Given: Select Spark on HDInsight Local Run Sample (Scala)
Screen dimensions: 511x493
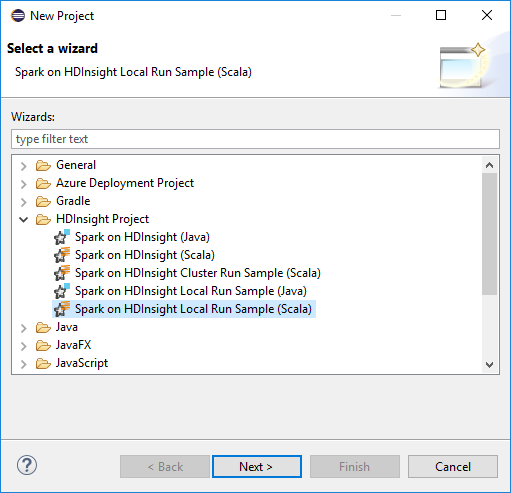Looking at the screenshot, I should point(193,309).
